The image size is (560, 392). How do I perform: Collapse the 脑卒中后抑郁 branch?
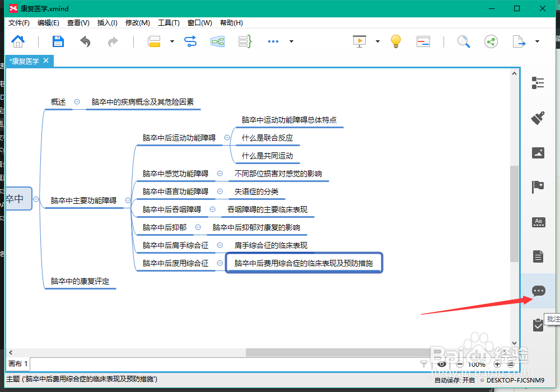click(x=198, y=227)
